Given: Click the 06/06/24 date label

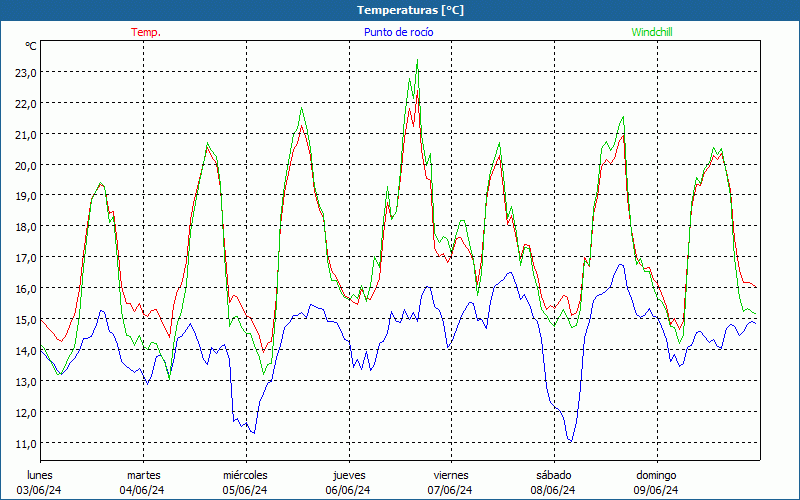Looking at the screenshot, I should [x=348, y=490].
